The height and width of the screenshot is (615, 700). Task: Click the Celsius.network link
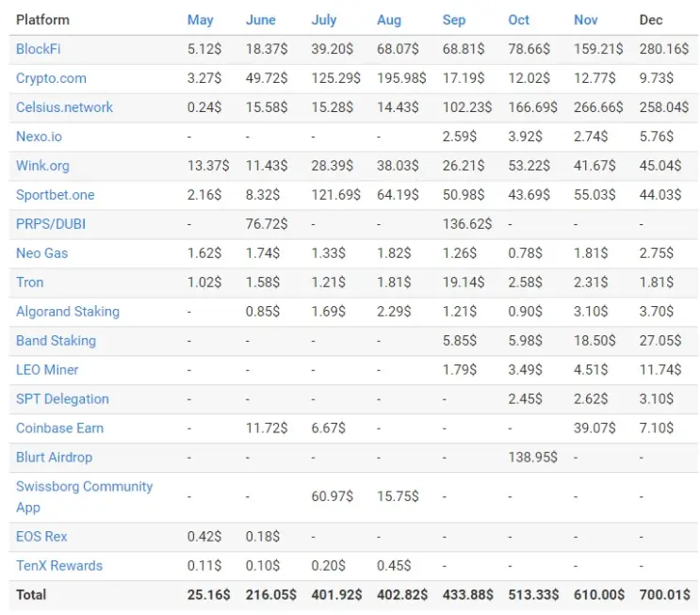tap(64, 107)
